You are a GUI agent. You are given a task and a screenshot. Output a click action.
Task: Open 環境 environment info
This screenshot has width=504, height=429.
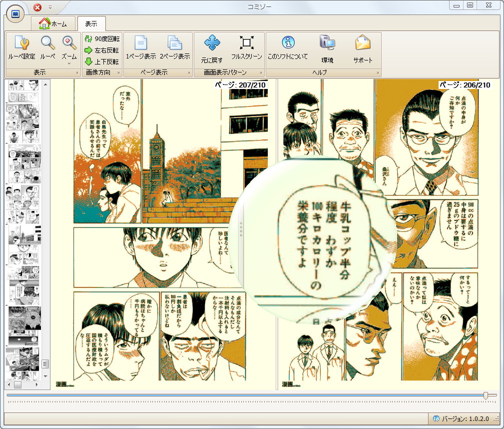point(327,49)
